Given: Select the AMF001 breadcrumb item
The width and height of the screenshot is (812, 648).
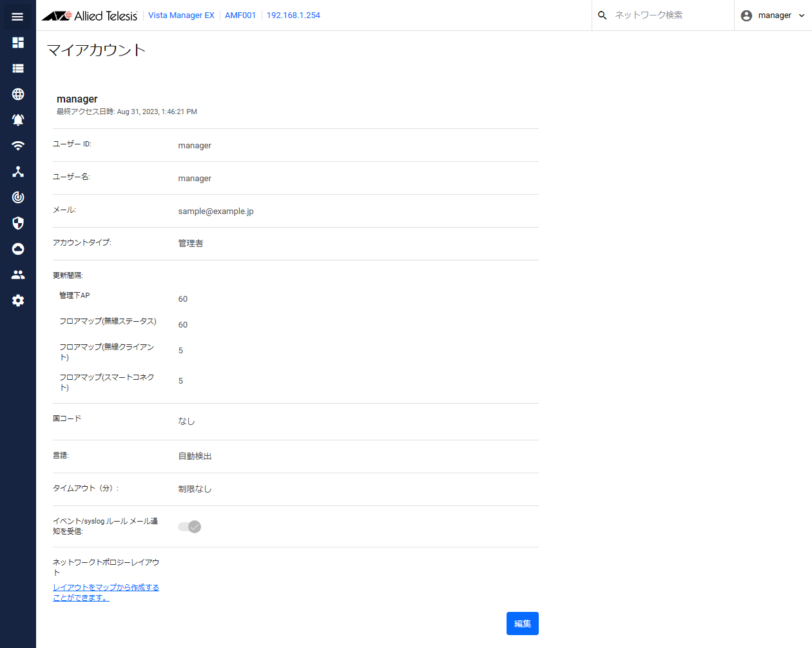Looking at the screenshot, I should point(240,15).
